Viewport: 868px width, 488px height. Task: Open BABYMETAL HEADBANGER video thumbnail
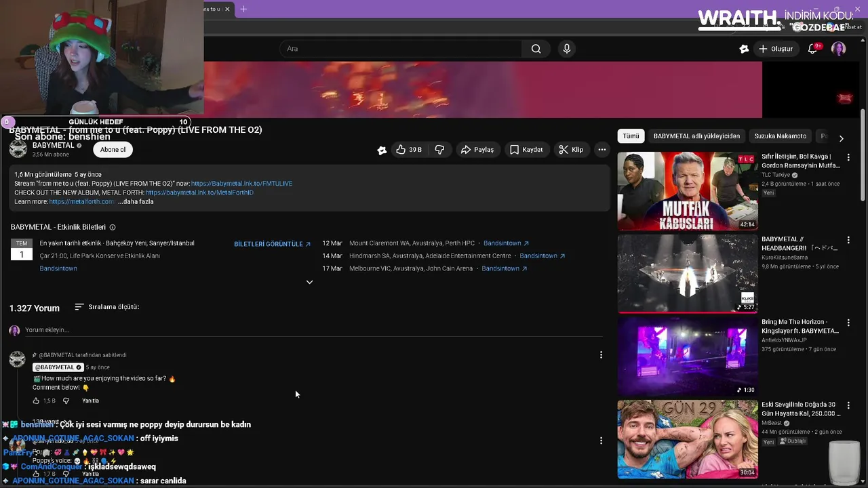[688, 274]
